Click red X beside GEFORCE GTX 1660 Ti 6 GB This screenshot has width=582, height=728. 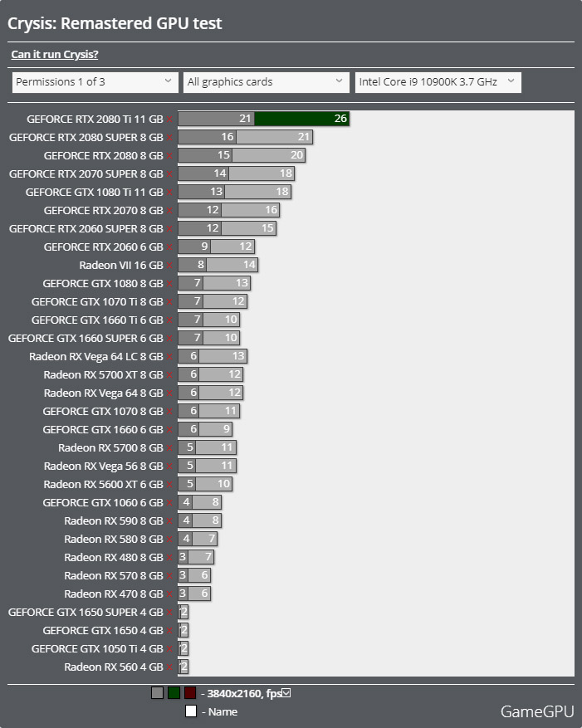(169, 320)
